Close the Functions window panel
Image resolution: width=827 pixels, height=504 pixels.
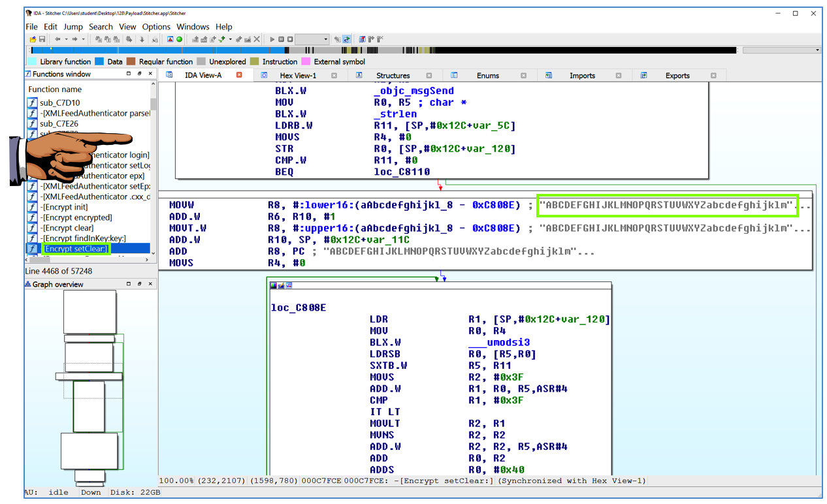coord(150,74)
